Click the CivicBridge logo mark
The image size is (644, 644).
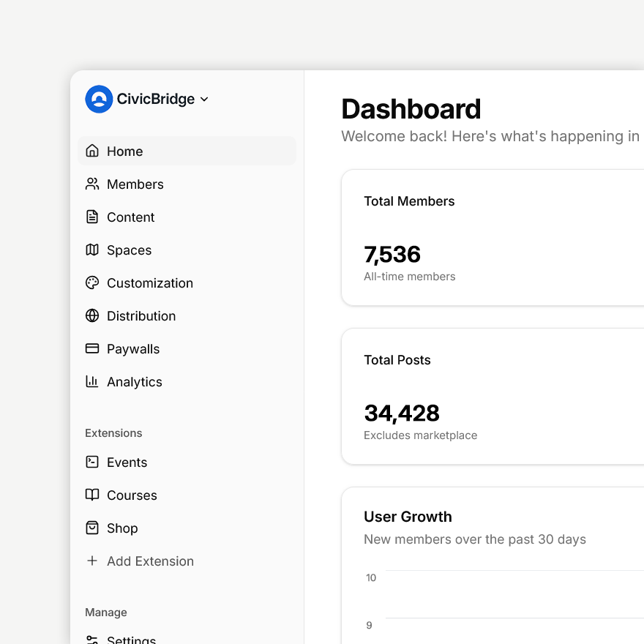(98, 99)
